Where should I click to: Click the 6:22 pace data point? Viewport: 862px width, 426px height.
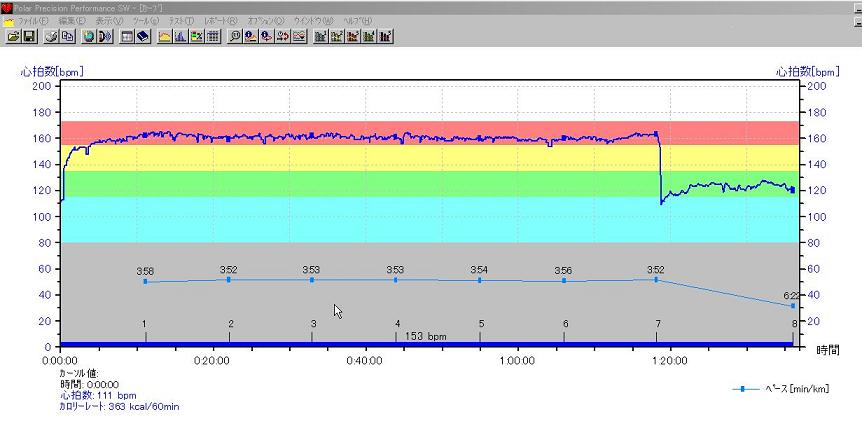pyautogui.click(x=793, y=306)
